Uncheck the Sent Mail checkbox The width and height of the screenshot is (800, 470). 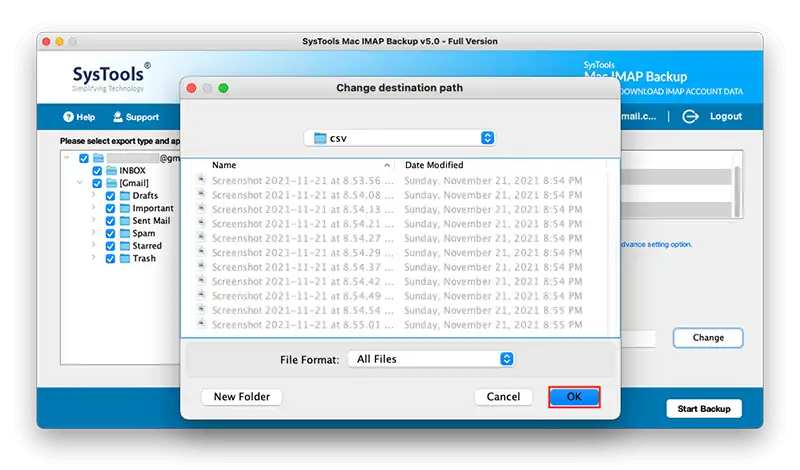coord(110,221)
